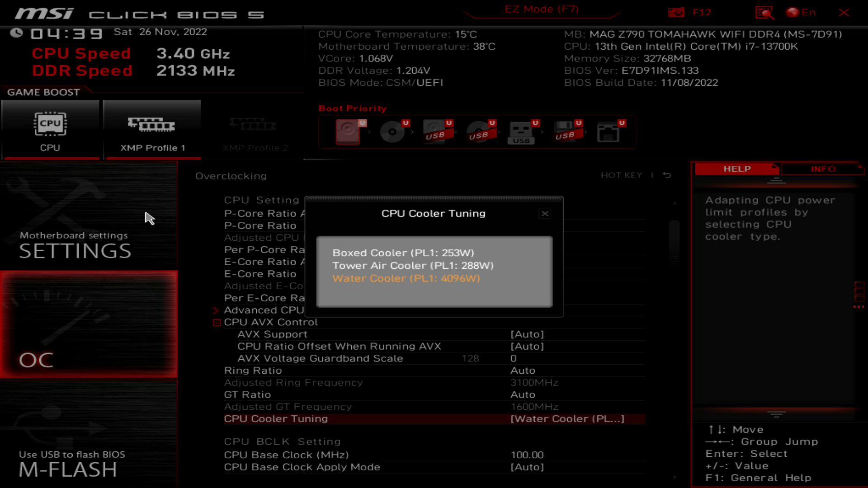This screenshot has width=868, height=488.
Task: Click the screenshot/camera icon top right
Action: click(677, 12)
